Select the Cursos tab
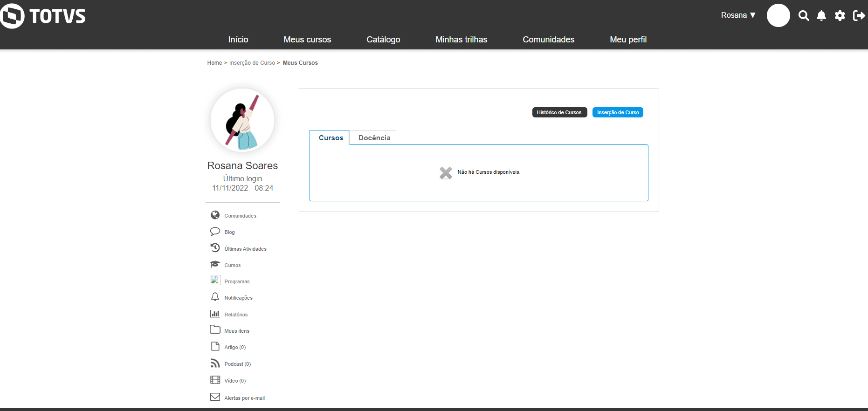 coord(330,137)
